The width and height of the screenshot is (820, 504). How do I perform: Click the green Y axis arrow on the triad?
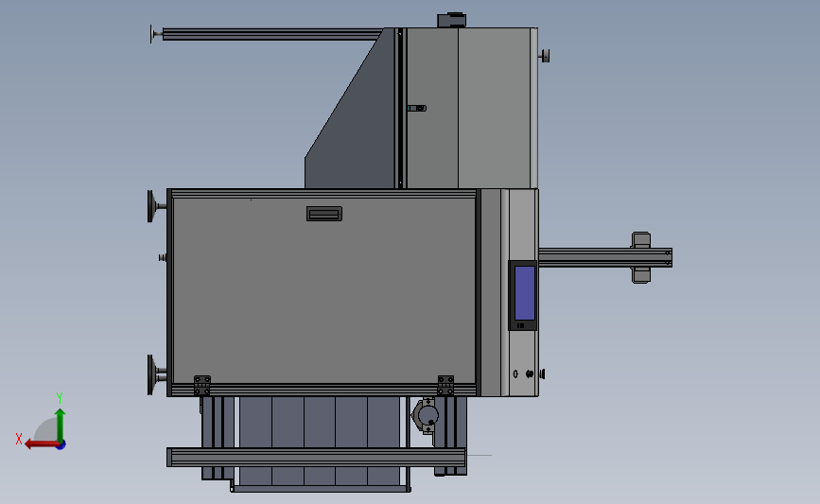[61, 425]
